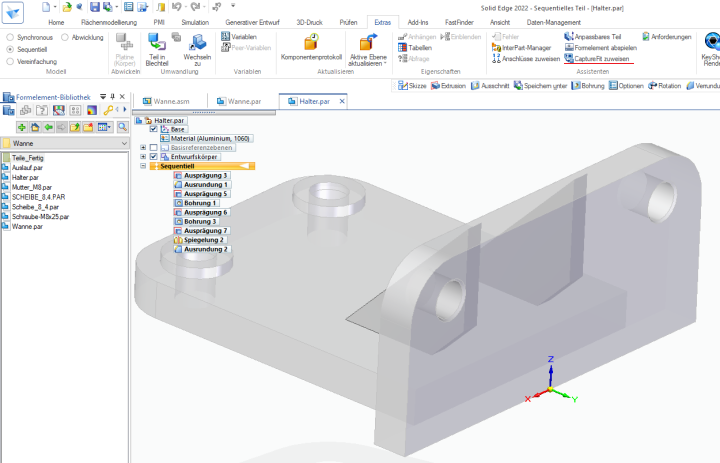720x463 pixels.
Task: Open the Simulation ribbon tab
Action: (195, 22)
